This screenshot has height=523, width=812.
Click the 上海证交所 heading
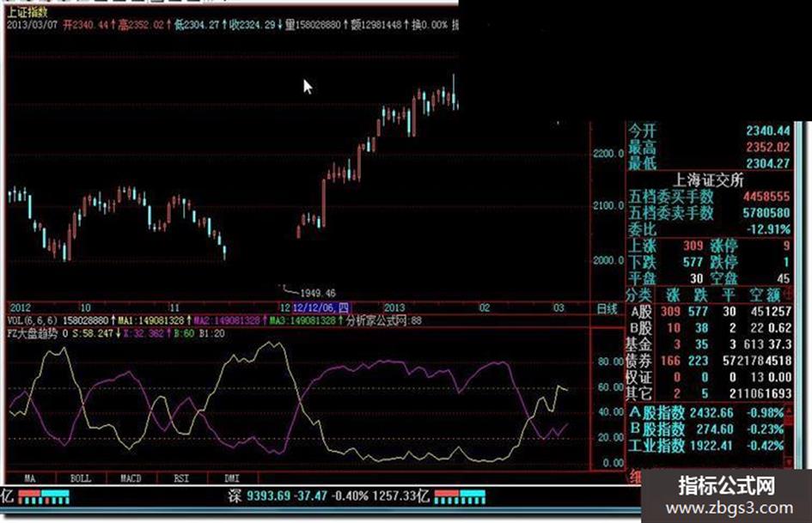(708, 180)
